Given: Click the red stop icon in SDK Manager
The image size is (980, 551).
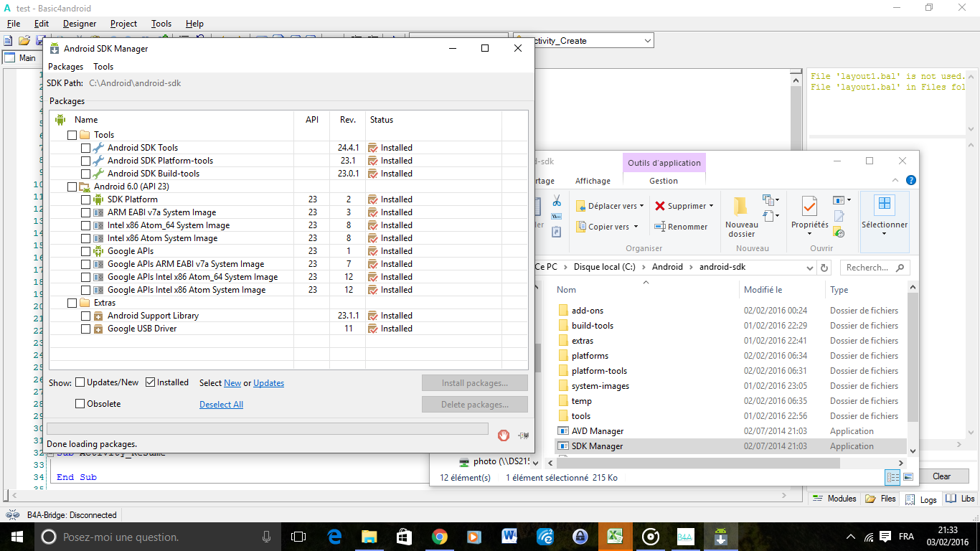Looking at the screenshot, I should tap(504, 435).
